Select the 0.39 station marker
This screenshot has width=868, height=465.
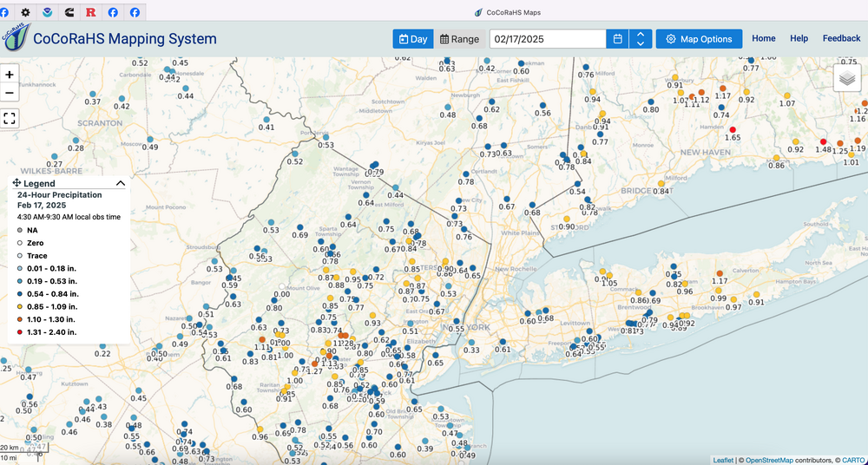424,442
